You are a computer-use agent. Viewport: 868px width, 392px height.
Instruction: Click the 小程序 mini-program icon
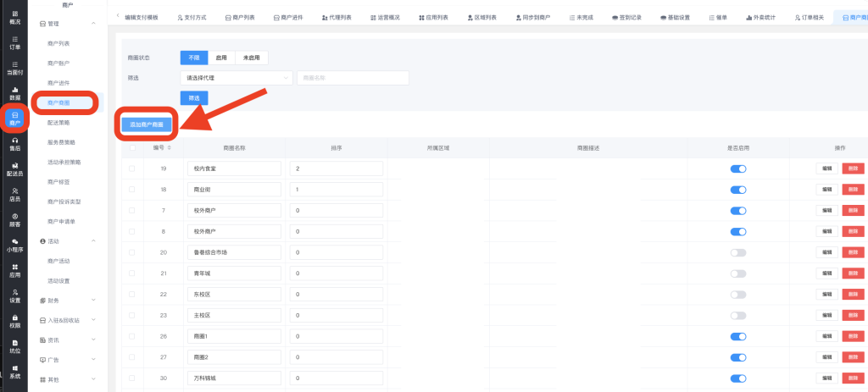(14, 246)
